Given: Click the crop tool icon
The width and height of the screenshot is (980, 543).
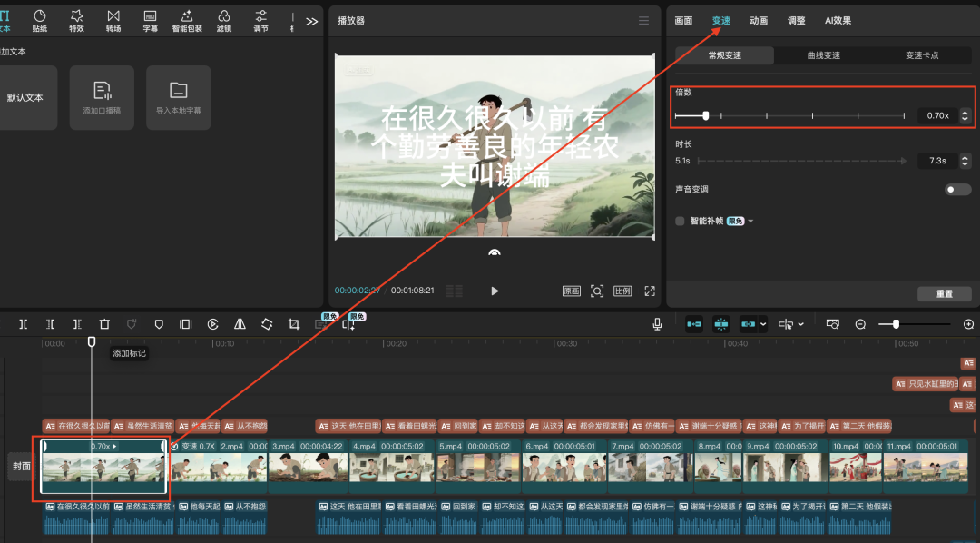Looking at the screenshot, I should point(294,324).
